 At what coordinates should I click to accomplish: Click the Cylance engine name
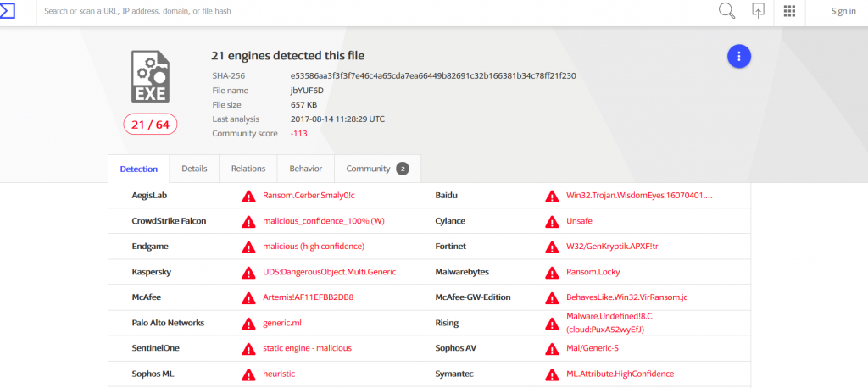click(451, 221)
